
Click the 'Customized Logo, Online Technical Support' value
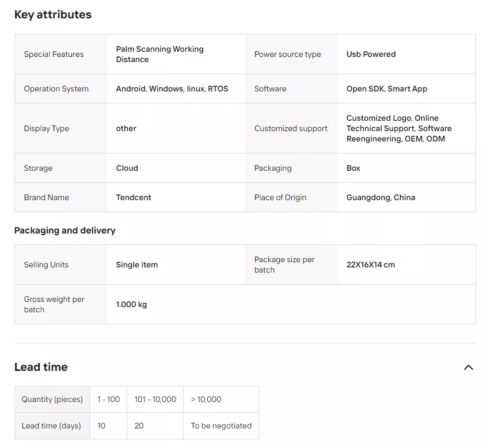399,128
